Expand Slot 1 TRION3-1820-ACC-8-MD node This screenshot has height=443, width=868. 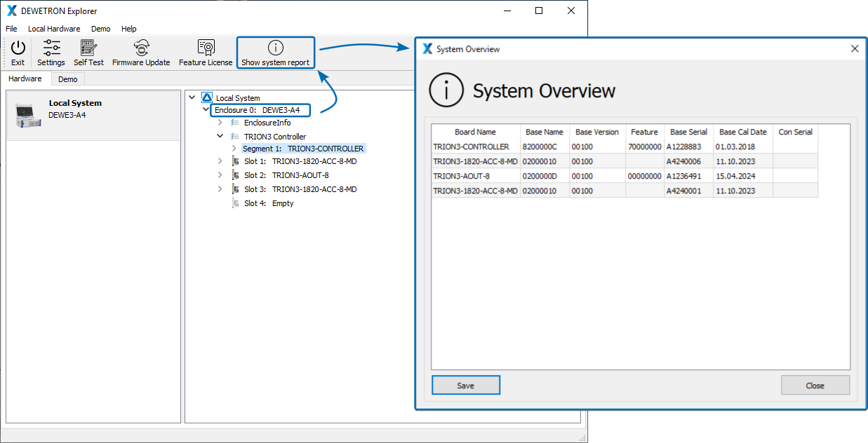[x=220, y=161]
